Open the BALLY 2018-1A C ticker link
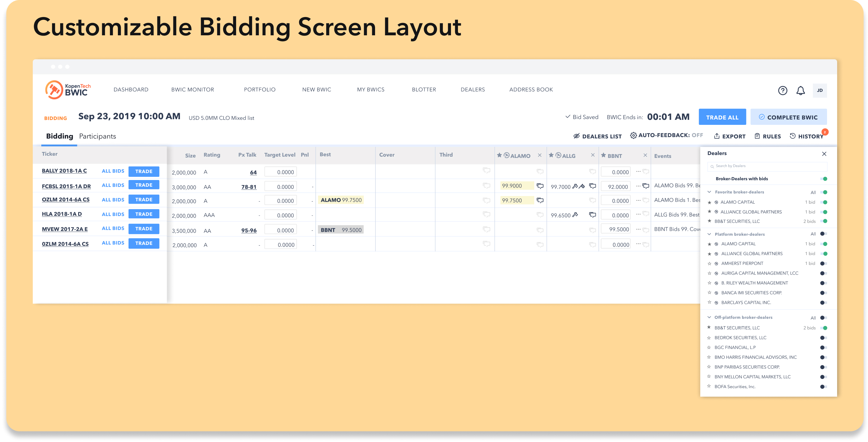The width and height of the screenshot is (868, 442). click(x=64, y=171)
